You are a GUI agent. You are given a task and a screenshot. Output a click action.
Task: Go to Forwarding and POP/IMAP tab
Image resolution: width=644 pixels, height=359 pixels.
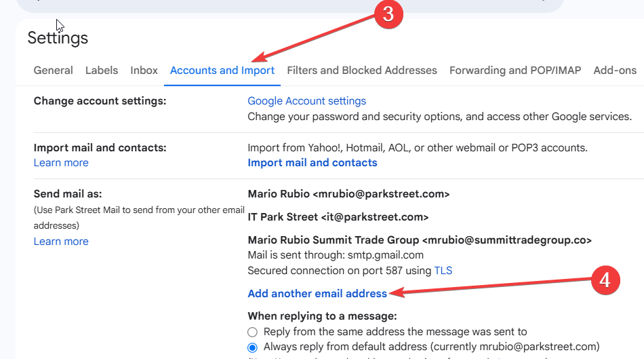515,71
